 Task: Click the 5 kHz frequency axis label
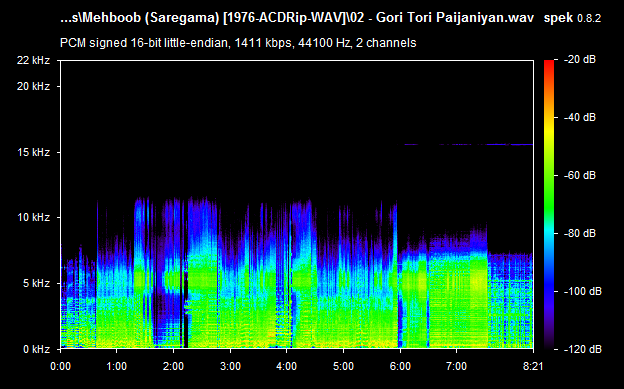coord(36,283)
